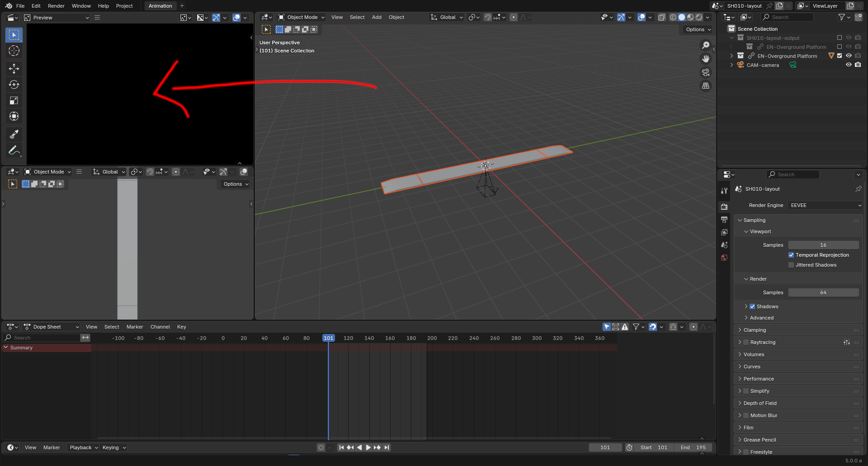
Task: Hide CAM-camera with its eye icon
Action: click(849, 65)
